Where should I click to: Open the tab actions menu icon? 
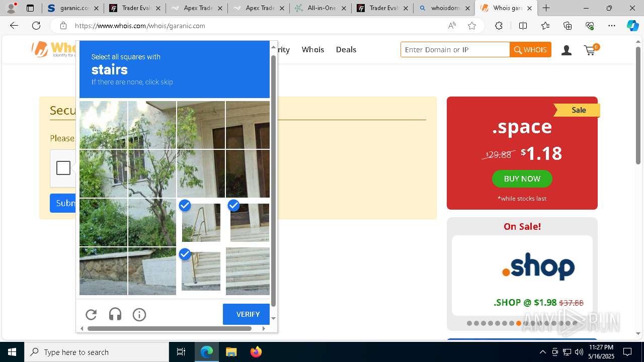30,8
